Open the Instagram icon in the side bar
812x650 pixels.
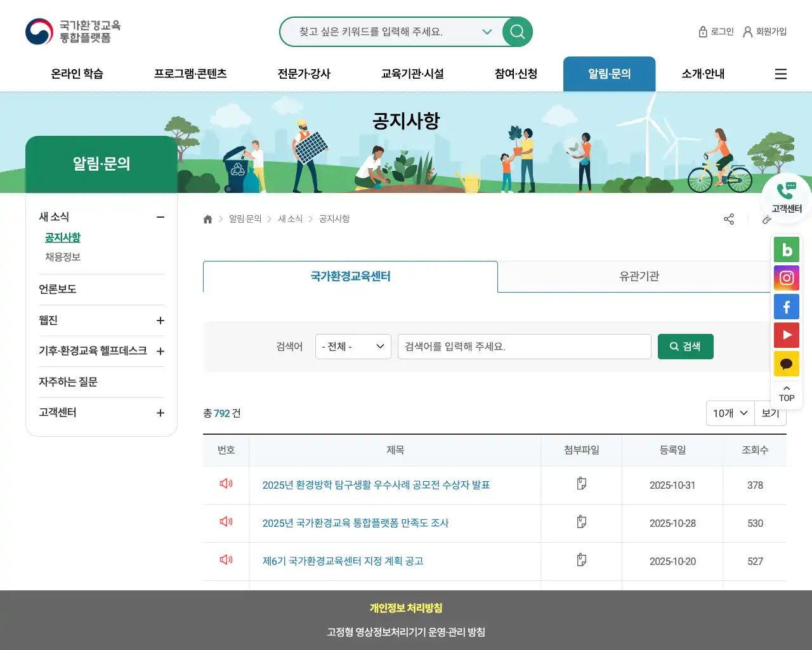787,278
